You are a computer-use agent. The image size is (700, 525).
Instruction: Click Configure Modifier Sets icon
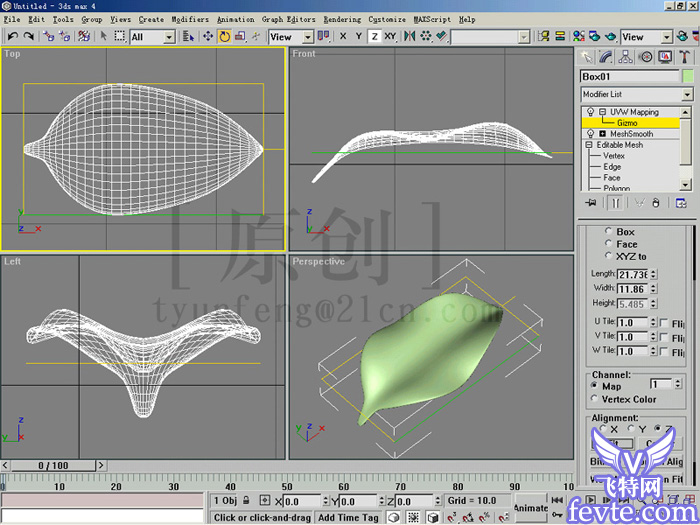pyautogui.click(x=681, y=203)
